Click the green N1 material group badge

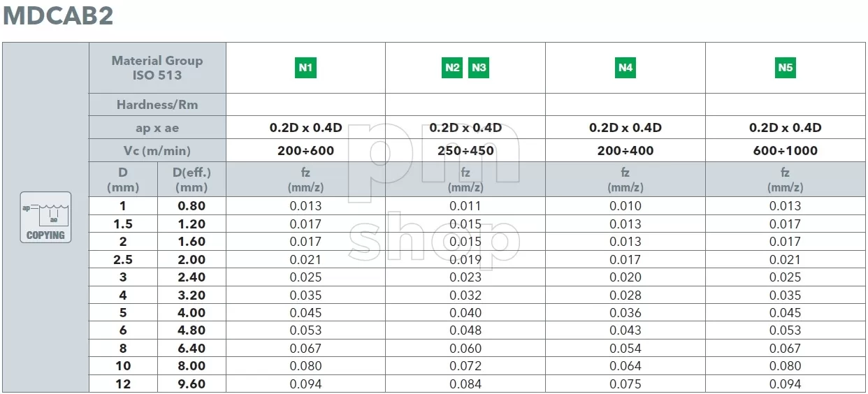pos(305,68)
